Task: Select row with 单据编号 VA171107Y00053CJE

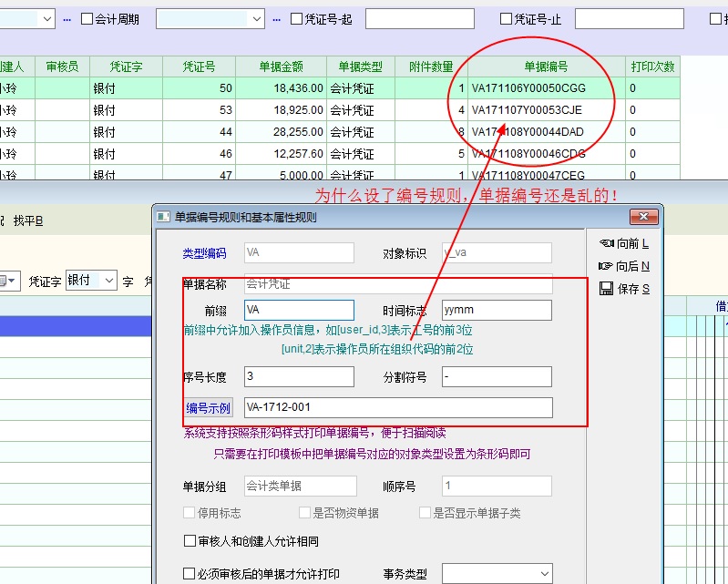Action: [x=526, y=110]
